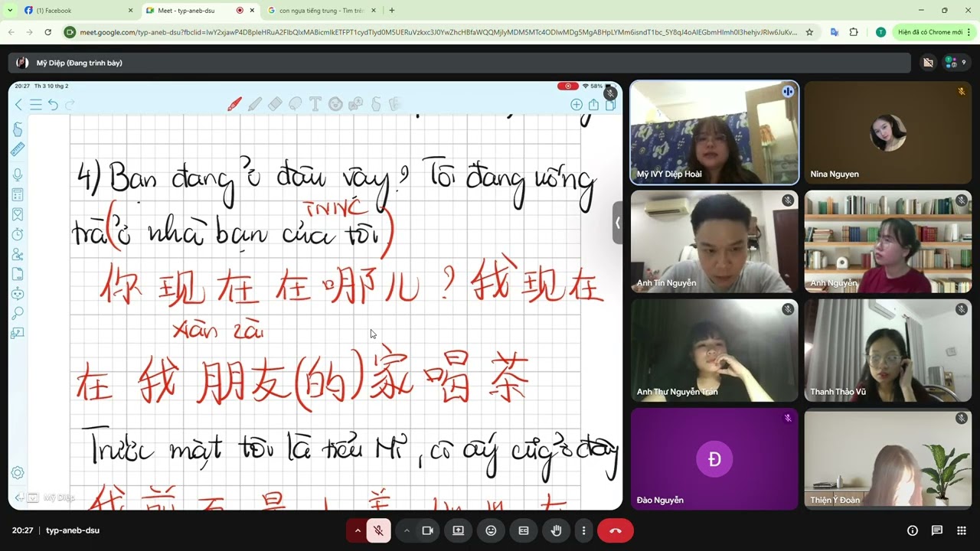The height and width of the screenshot is (551, 980).
Task: Bookmark this page with the star icon
Action: pos(809,32)
